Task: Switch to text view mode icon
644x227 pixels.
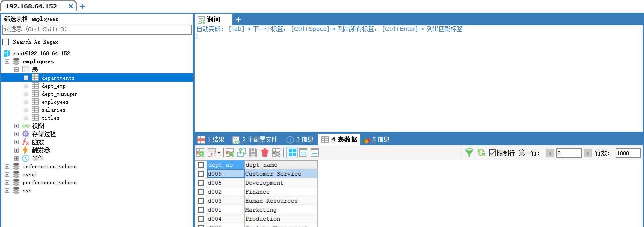Action: (315, 153)
